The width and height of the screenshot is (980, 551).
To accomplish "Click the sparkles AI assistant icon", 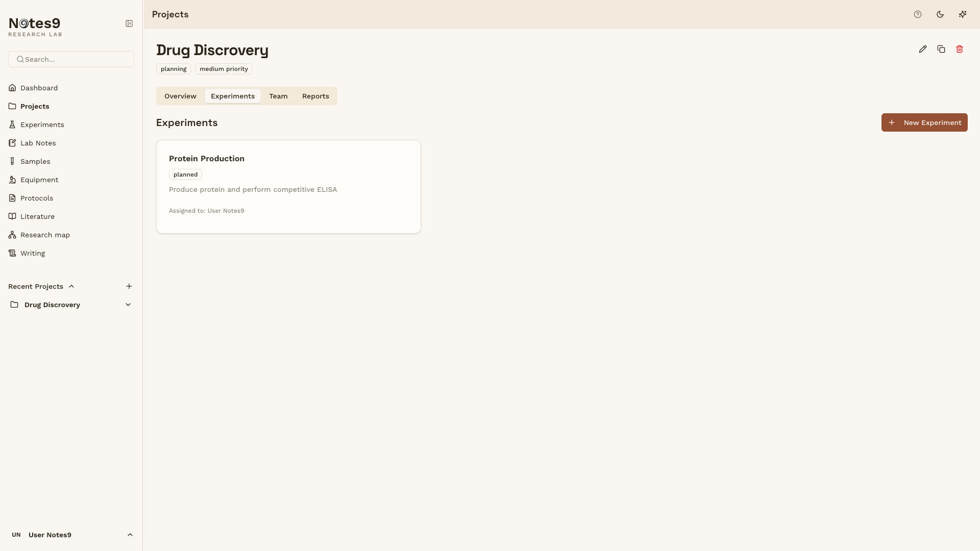I will coord(963,14).
